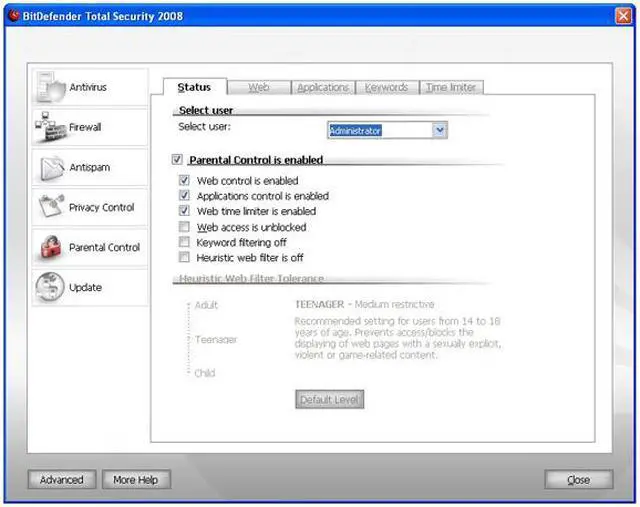640x507 pixels.
Task: Switch to the Keywords tab
Action: (386, 88)
